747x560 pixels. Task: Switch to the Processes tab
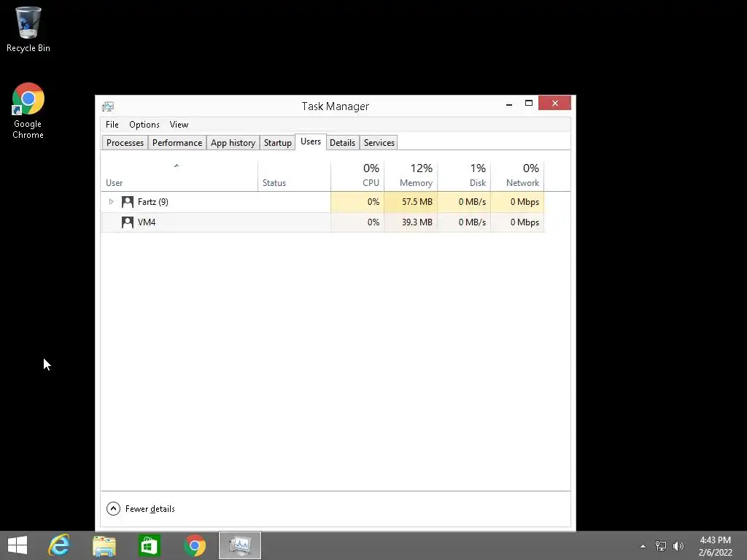[x=125, y=143]
